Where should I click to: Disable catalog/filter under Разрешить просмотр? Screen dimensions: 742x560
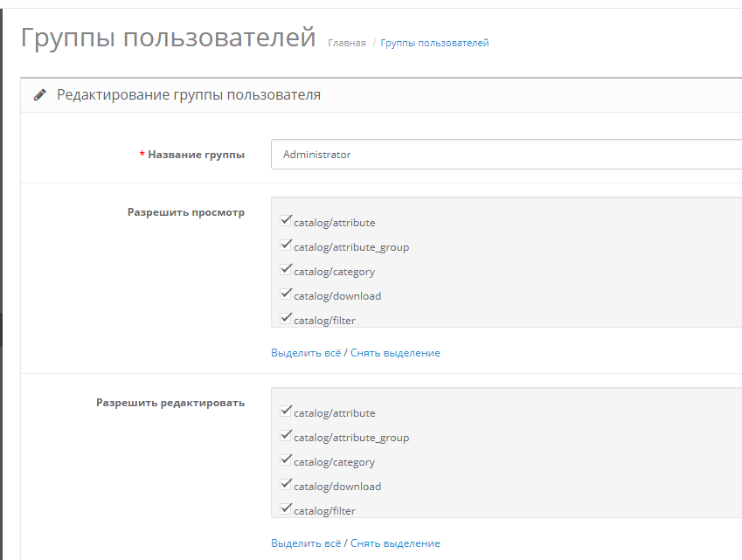pos(286,319)
